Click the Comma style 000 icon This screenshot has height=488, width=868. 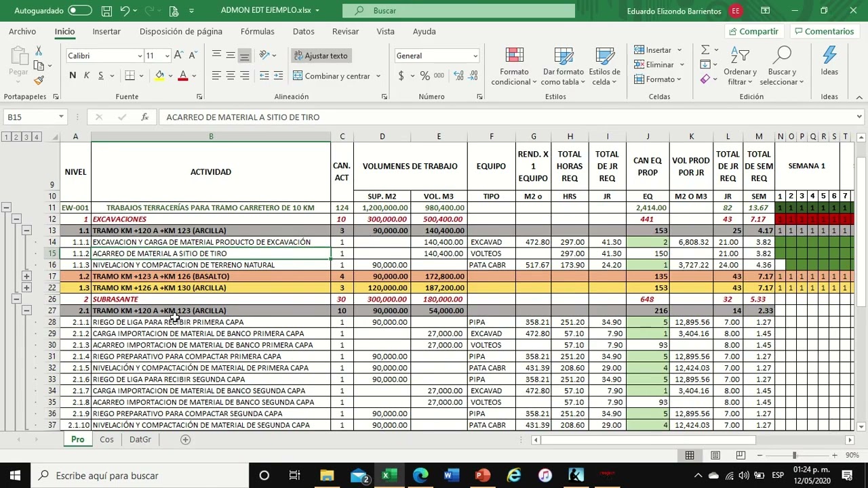[x=439, y=75]
